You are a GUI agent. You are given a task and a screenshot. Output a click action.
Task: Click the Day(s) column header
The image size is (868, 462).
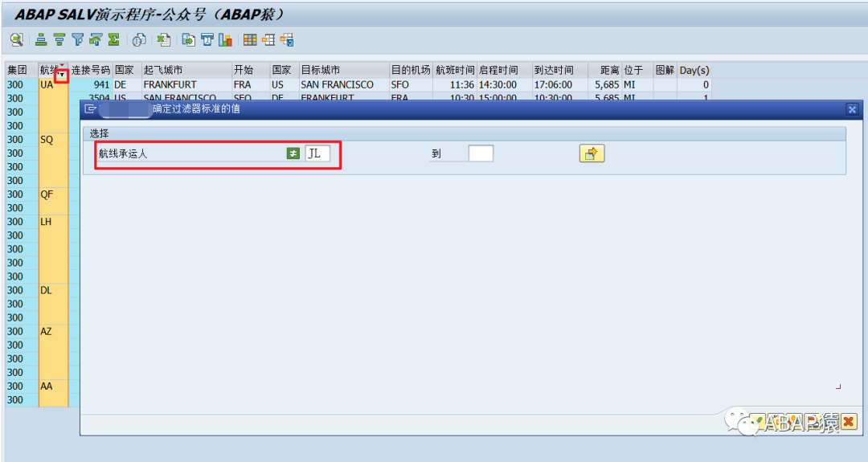point(694,70)
